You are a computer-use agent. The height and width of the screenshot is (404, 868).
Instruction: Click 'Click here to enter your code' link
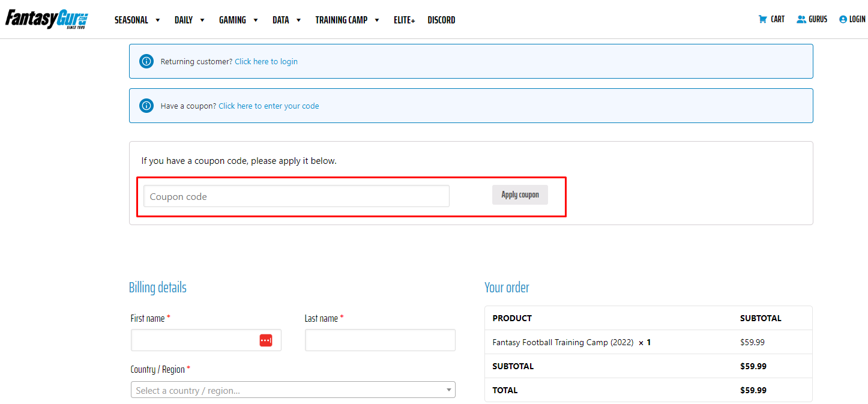coord(269,106)
